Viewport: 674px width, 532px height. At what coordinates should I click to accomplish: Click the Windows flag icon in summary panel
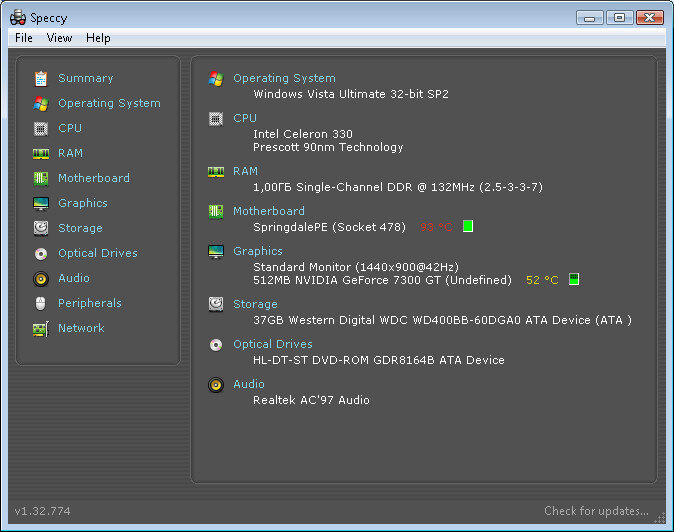click(x=216, y=79)
